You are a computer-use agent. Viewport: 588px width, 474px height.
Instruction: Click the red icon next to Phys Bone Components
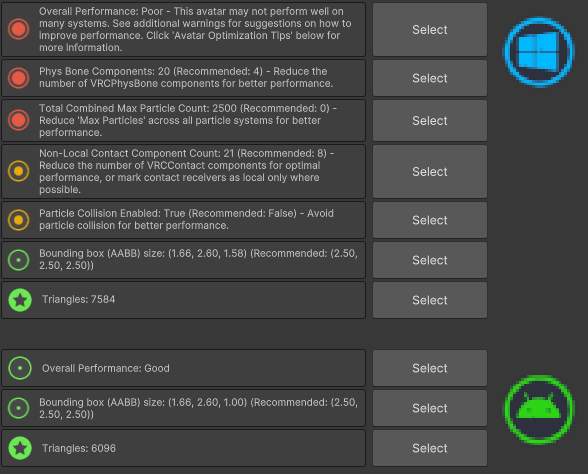coord(18,78)
